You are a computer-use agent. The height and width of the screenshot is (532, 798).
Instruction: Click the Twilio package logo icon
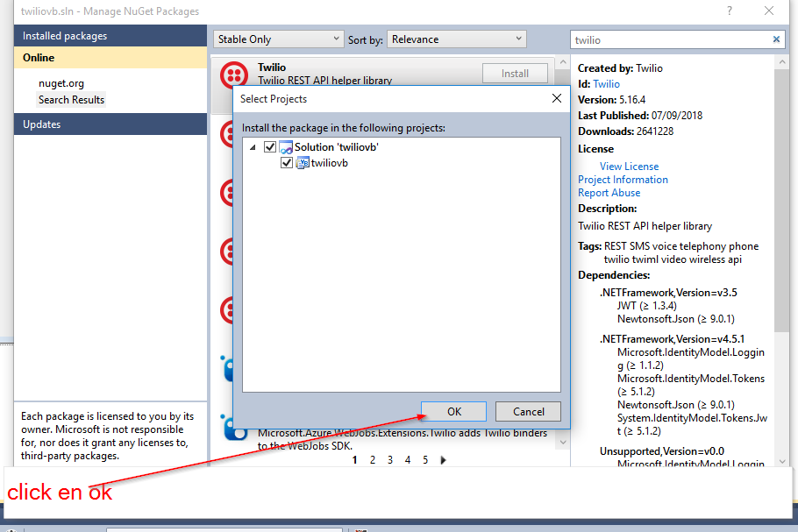pos(234,74)
